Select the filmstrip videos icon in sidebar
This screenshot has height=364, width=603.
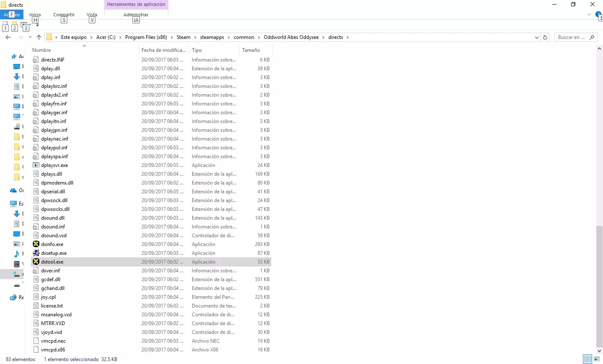(17, 264)
